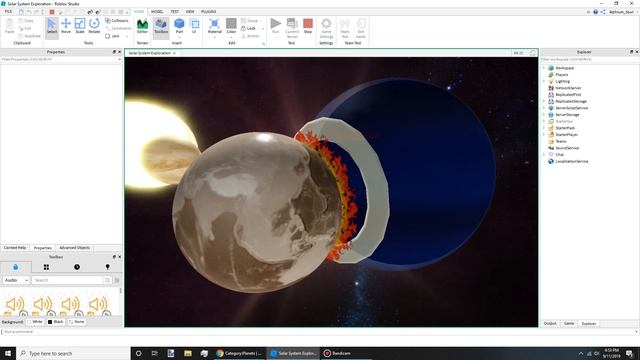Open the Toolbox Creations lightbulb tab
The image size is (640, 360).
[107, 267]
